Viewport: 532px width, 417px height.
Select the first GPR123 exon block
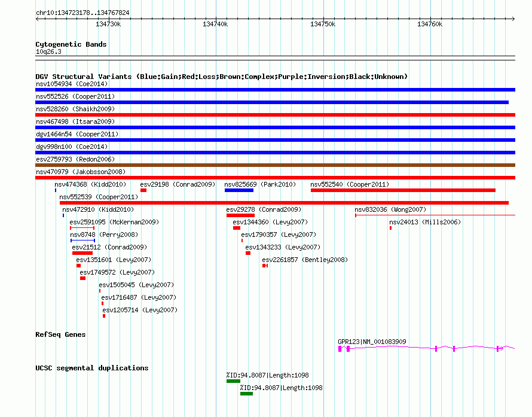(x=340, y=349)
